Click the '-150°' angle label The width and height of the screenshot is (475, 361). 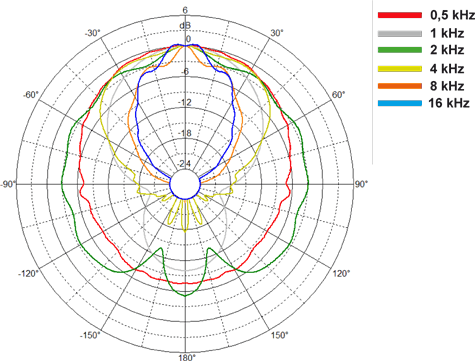90,335
